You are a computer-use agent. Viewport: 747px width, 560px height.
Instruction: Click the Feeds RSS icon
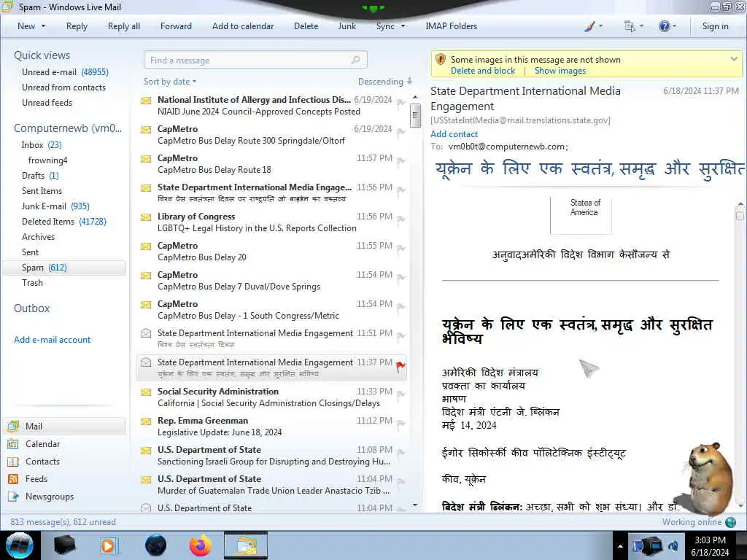13,479
